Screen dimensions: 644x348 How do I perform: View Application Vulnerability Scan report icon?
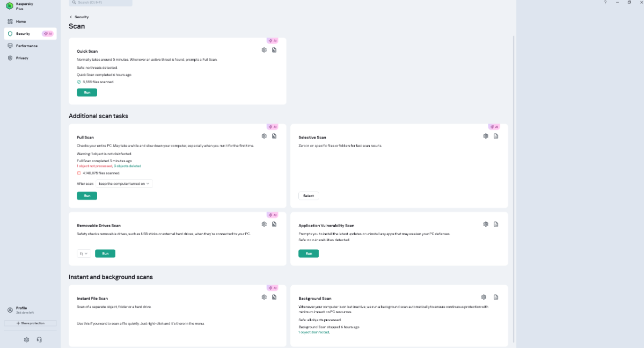[x=496, y=224]
